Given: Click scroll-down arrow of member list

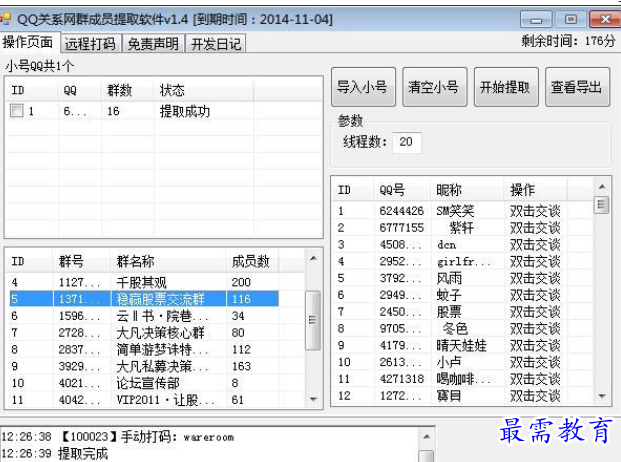Looking at the screenshot, I should coord(602,396).
